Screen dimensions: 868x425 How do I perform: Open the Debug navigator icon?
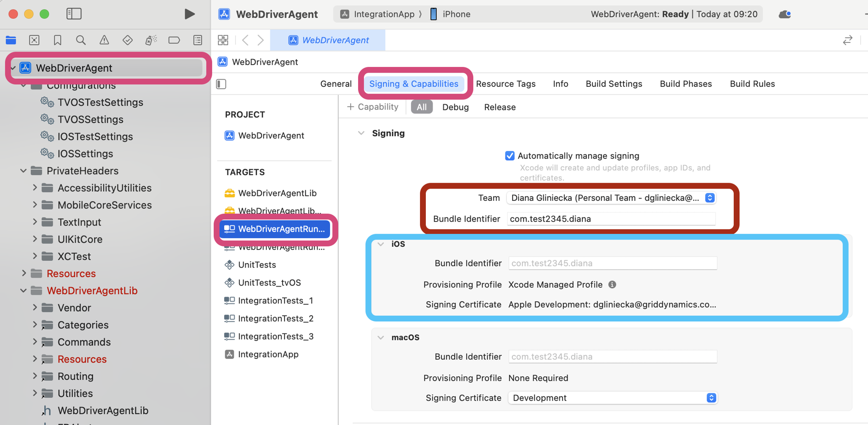point(151,40)
